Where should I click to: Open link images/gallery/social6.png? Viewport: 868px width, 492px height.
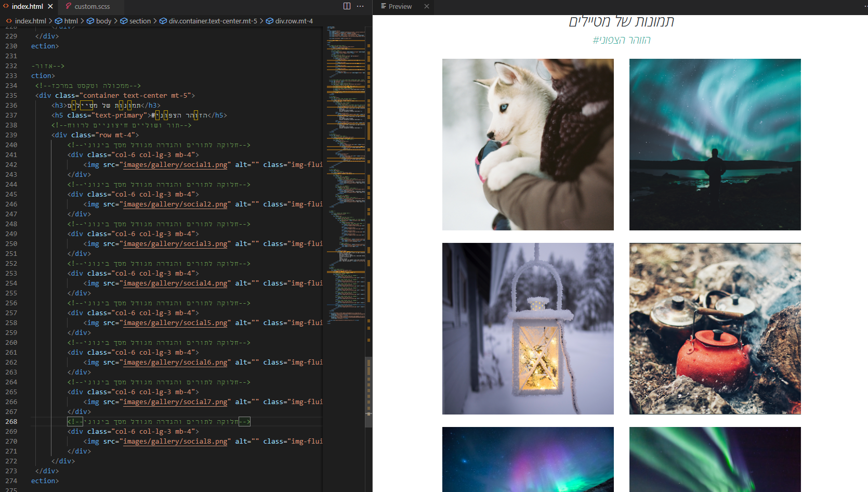(x=175, y=362)
